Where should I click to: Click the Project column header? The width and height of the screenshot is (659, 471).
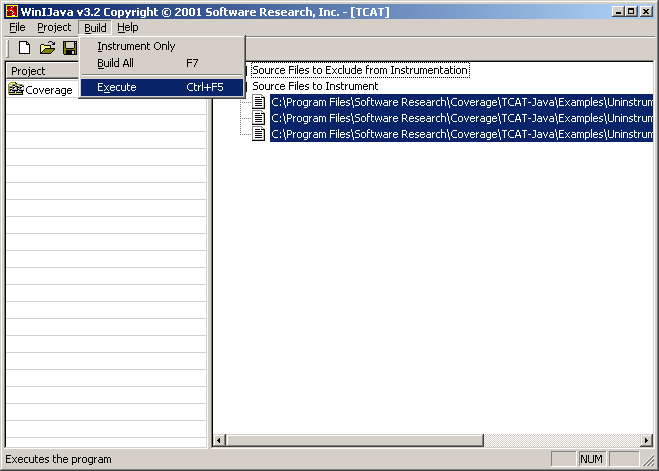43,71
